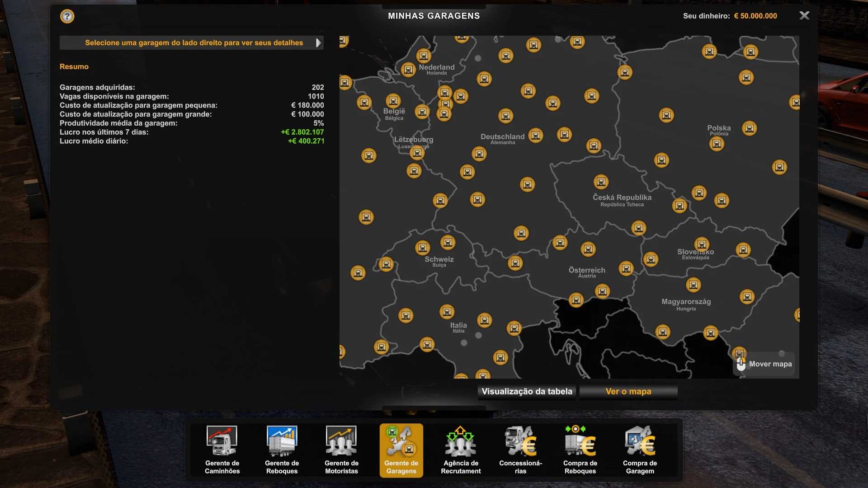Expand the garage selection arrow
868x488 pixels.
coord(318,43)
